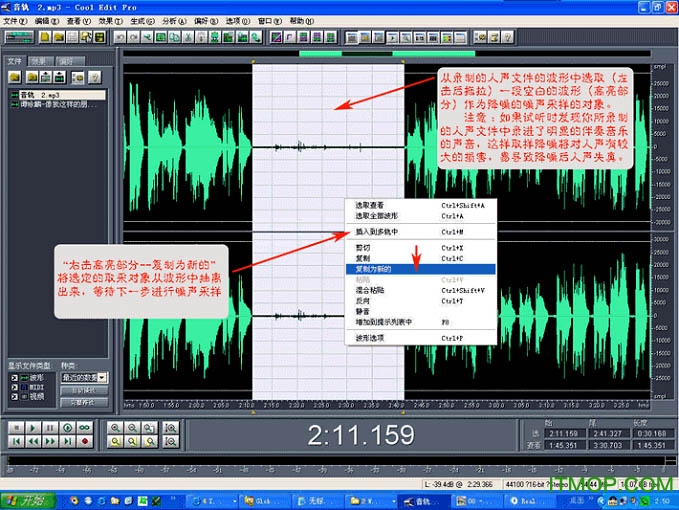
Task: Click the Pause transport button
Action: pyautogui.click(x=51, y=427)
